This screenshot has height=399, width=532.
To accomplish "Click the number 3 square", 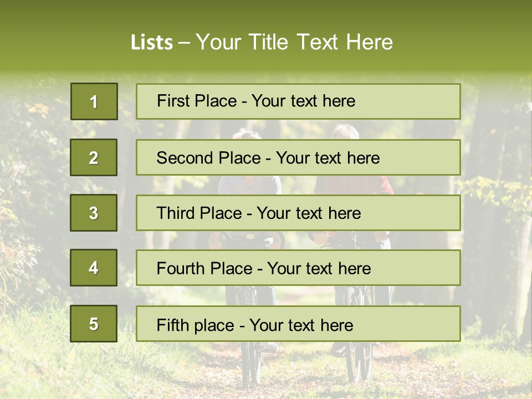I will tap(94, 213).
